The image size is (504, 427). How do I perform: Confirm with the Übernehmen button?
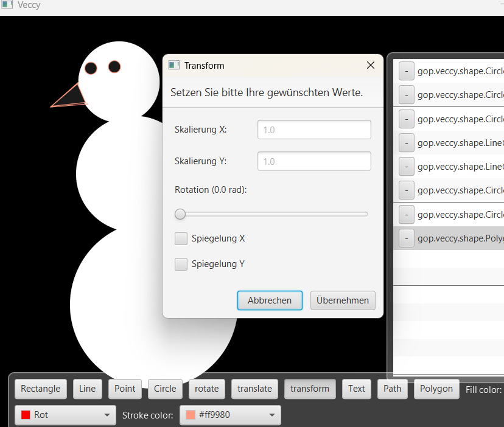pyautogui.click(x=343, y=300)
